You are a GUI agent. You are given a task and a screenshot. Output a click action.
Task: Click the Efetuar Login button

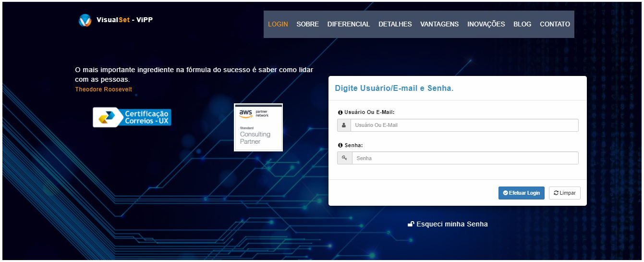(522, 193)
